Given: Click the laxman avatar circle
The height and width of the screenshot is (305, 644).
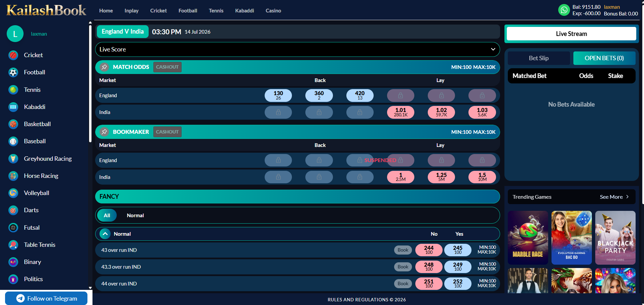Looking at the screenshot, I should point(15,34).
